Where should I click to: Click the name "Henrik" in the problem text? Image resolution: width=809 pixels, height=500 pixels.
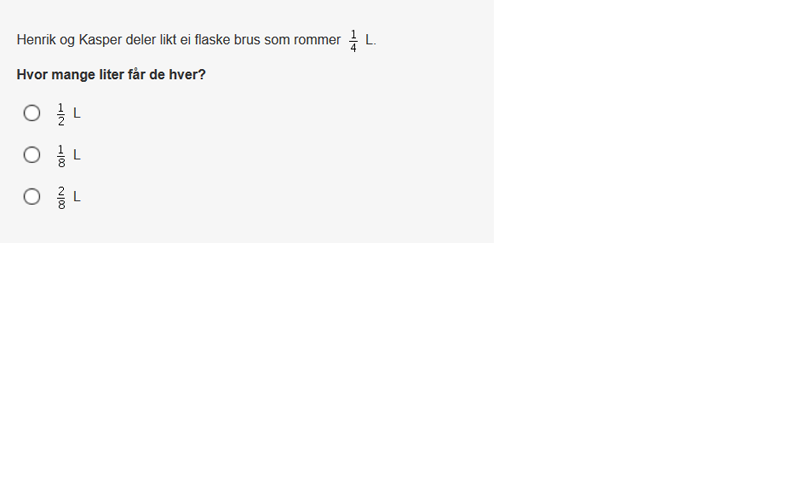point(37,41)
